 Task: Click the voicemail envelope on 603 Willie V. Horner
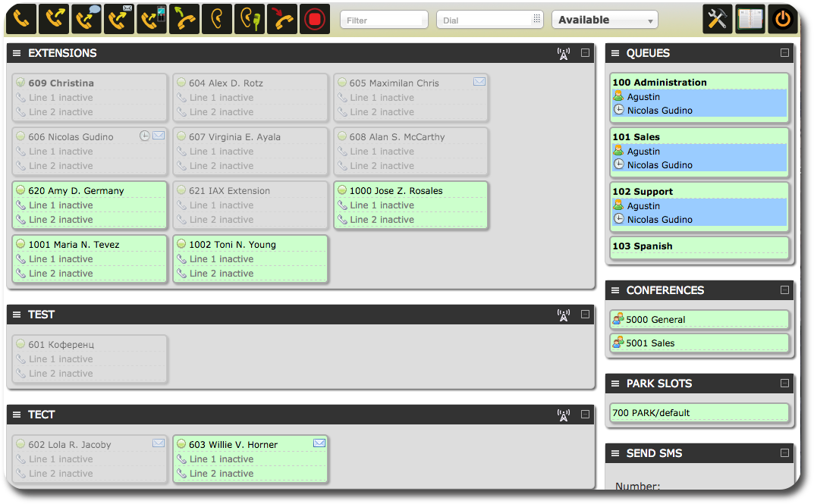click(x=319, y=443)
